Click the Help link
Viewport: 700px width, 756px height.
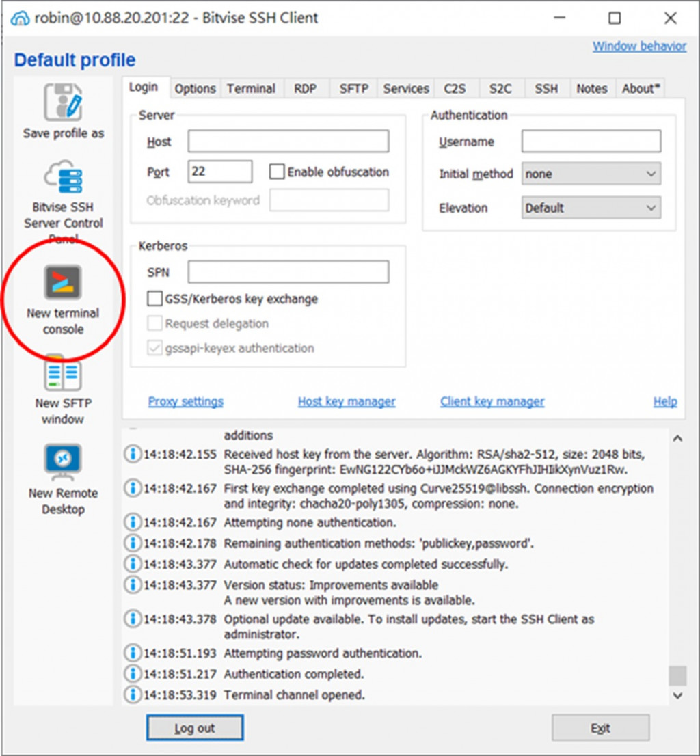point(665,401)
